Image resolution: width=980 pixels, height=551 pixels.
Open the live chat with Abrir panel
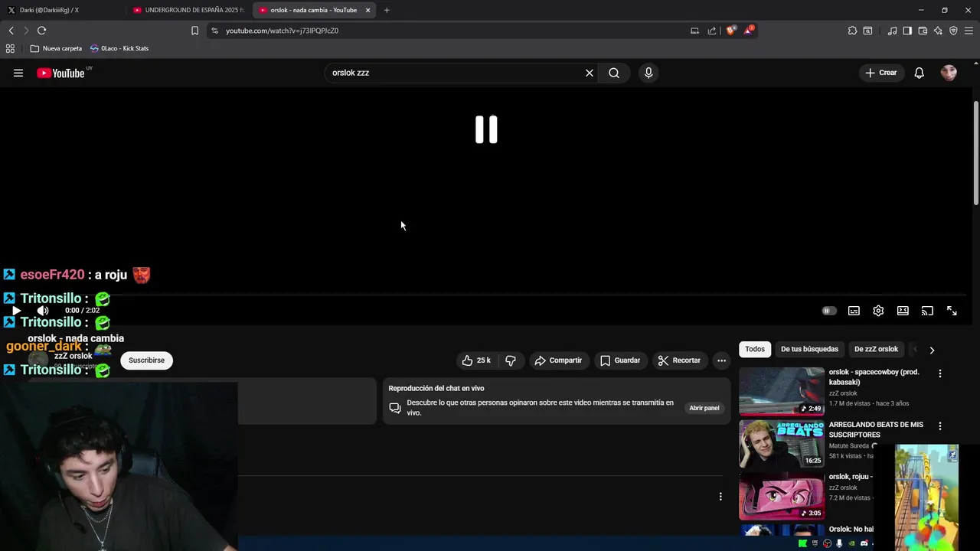pos(704,408)
